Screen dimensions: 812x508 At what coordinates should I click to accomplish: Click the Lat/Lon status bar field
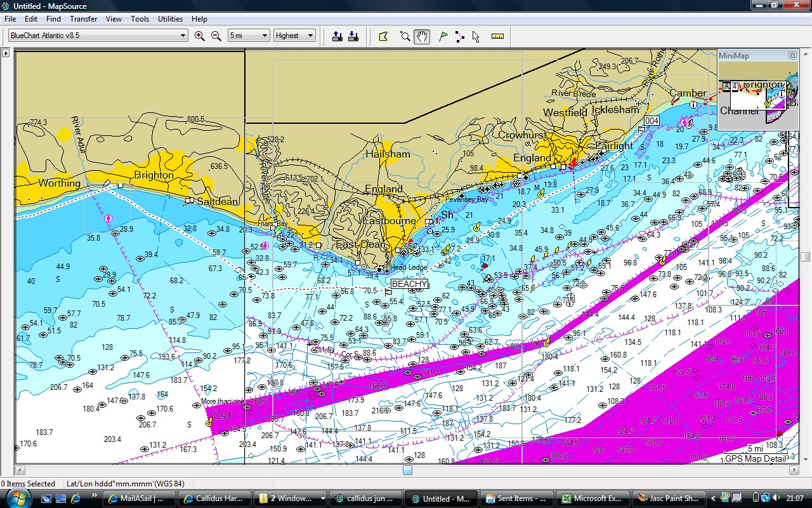point(126,483)
